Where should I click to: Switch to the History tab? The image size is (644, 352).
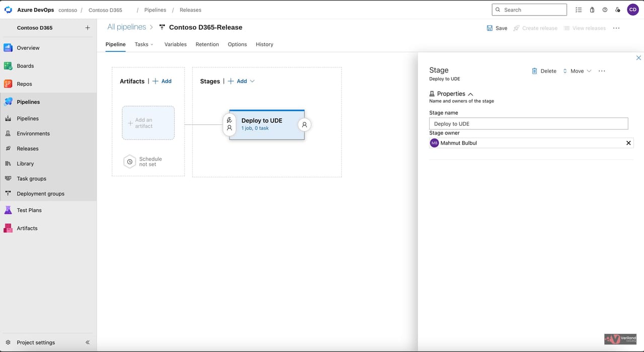coord(265,44)
